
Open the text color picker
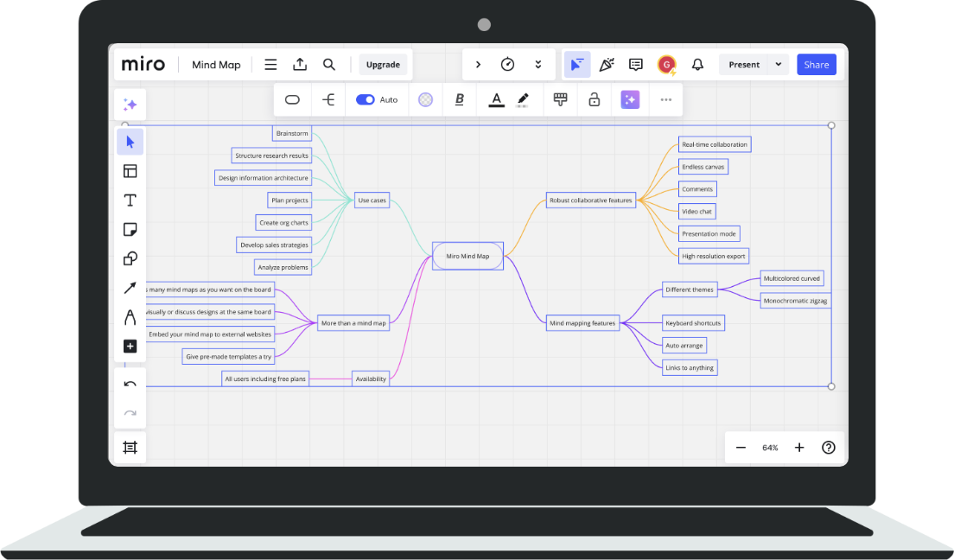coord(497,100)
